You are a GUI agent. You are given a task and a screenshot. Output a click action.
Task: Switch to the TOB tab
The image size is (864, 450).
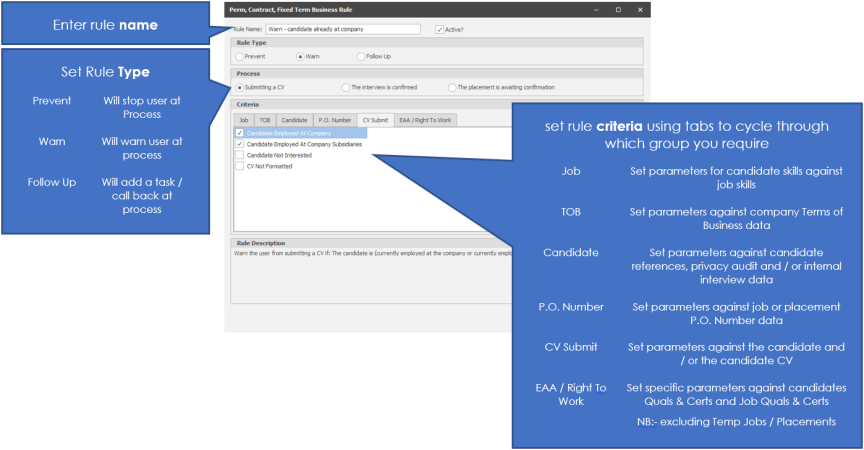point(265,120)
